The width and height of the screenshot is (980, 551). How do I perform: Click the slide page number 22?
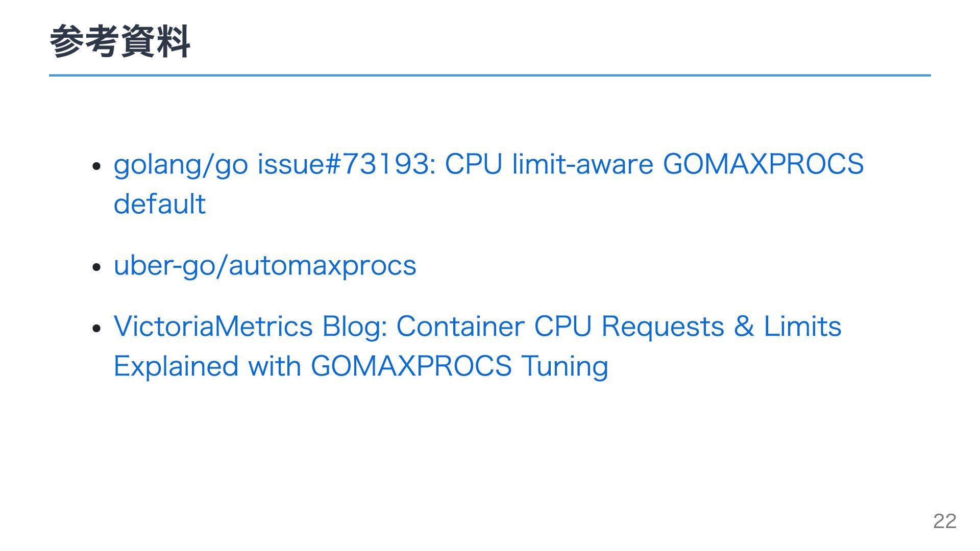[945, 521]
